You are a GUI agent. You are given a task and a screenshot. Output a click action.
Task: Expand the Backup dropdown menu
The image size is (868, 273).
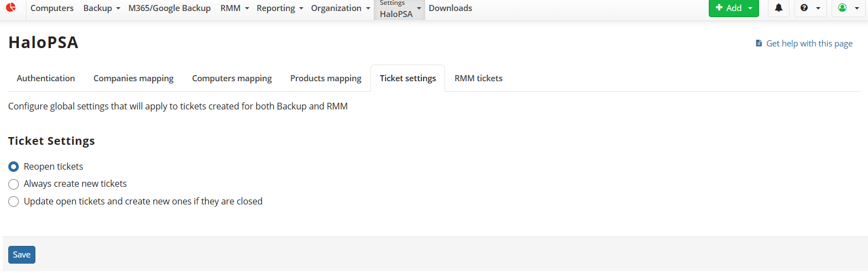point(102,8)
